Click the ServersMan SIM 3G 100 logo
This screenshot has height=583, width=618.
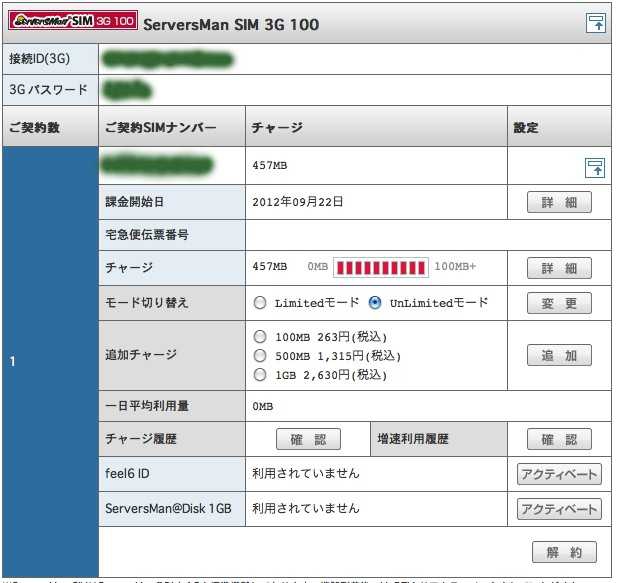[x=73, y=20]
